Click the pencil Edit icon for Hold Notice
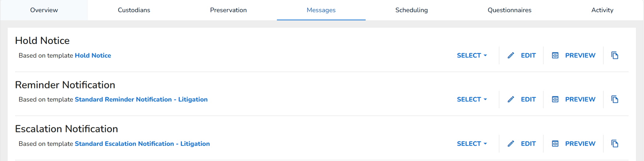The height and width of the screenshot is (161, 644). click(511, 55)
